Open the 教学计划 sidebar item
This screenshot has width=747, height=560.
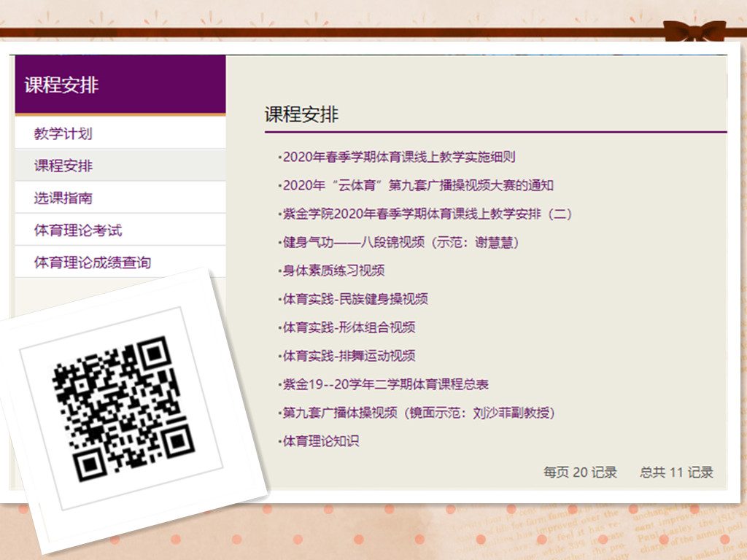[x=63, y=134]
